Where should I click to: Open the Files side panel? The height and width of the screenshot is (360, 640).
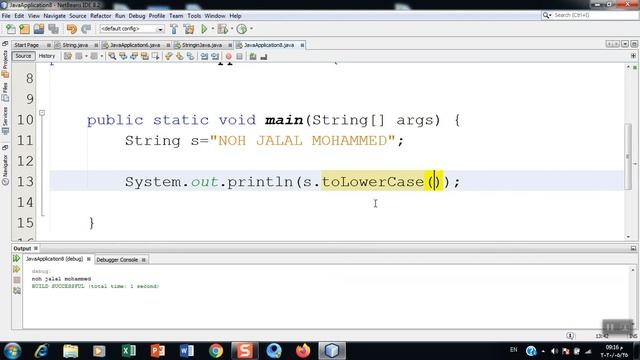point(5,92)
